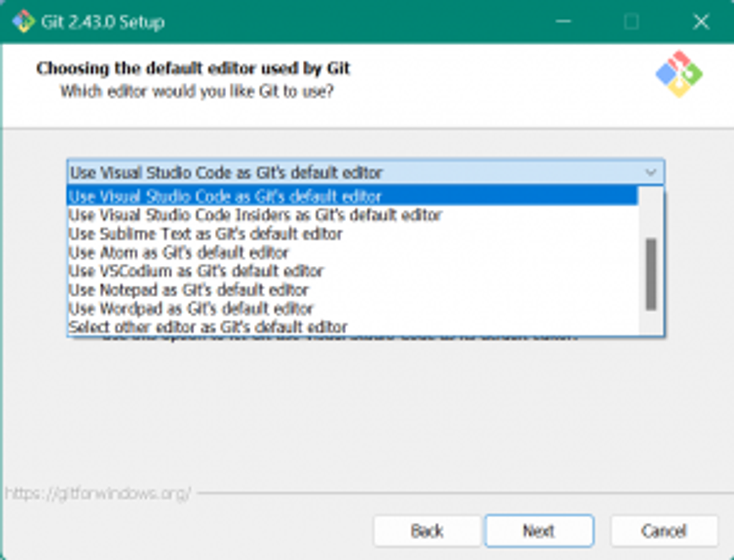
Task: Minimize the Git Setup window
Action: pyautogui.click(x=564, y=22)
